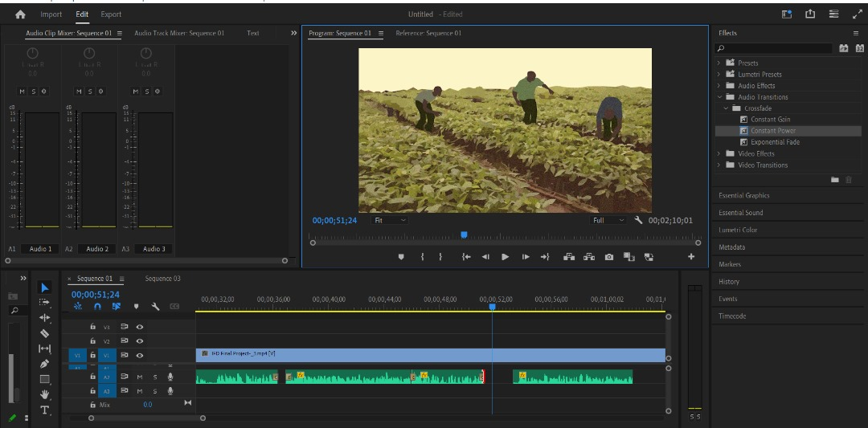Open the Full playback resolution dropdown
This screenshot has width=868, height=428.
(x=608, y=220)
